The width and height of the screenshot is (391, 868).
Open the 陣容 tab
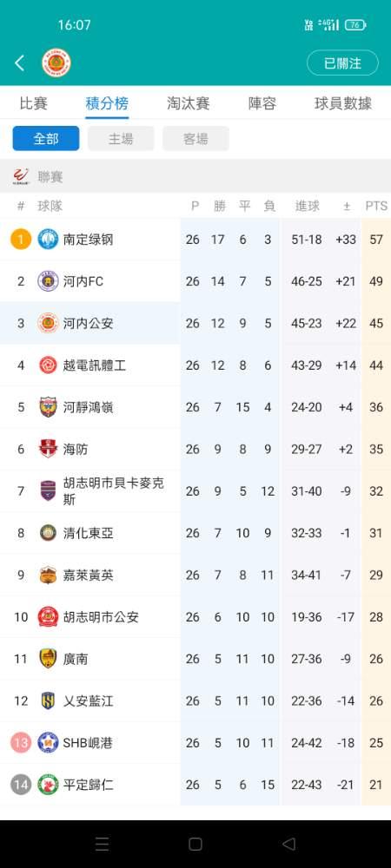pyautogui.click(x=262, y=103)
